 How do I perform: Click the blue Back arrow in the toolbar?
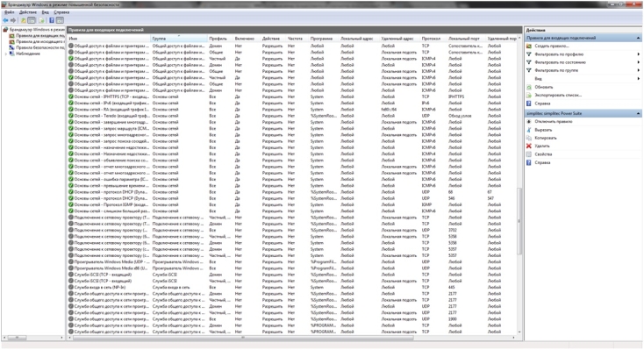(x=5, y=20)
